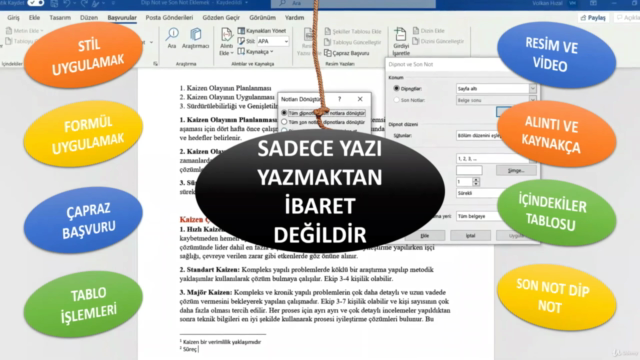
Task: Switch to the Düzen tab
Action: 89,18
